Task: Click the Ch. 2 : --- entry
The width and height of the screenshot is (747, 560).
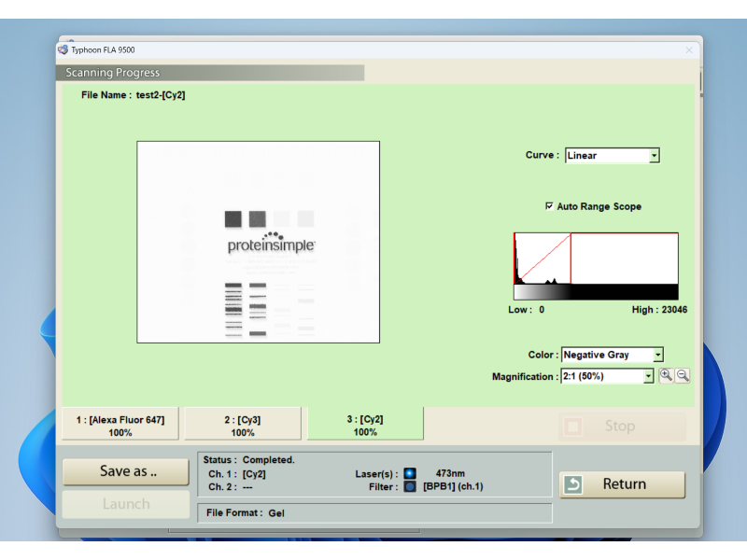Action: [x=230, y=487]
